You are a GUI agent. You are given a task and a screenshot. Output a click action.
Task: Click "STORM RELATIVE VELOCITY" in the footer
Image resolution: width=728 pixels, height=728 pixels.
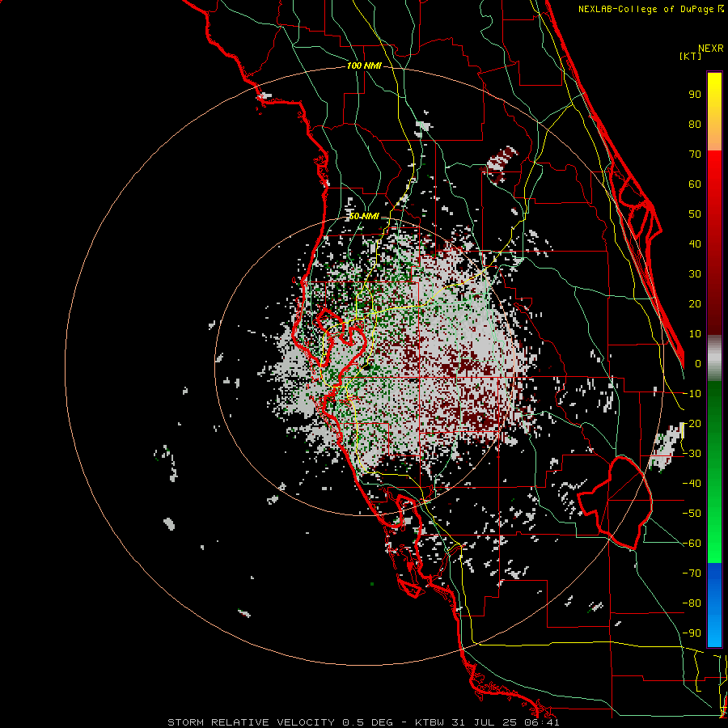[x=251, y=722]
